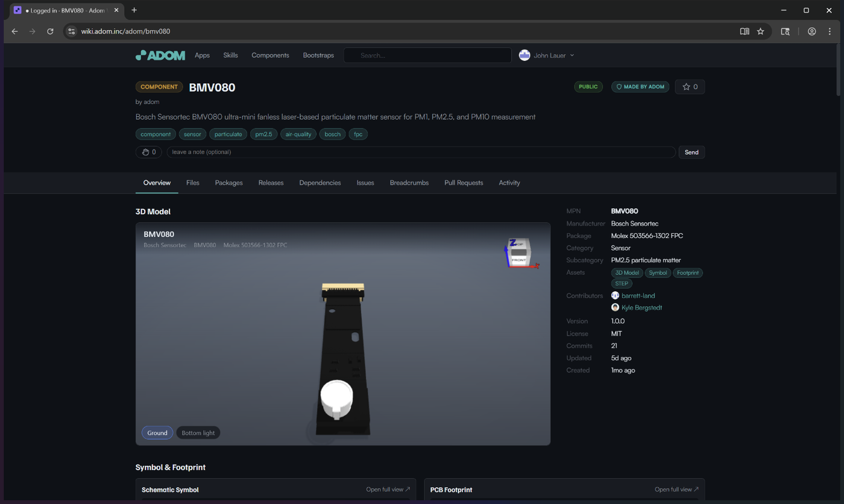This screenshot has width=844, height=504.
Task: Focus the header Search field
Action: coord(427,55)
